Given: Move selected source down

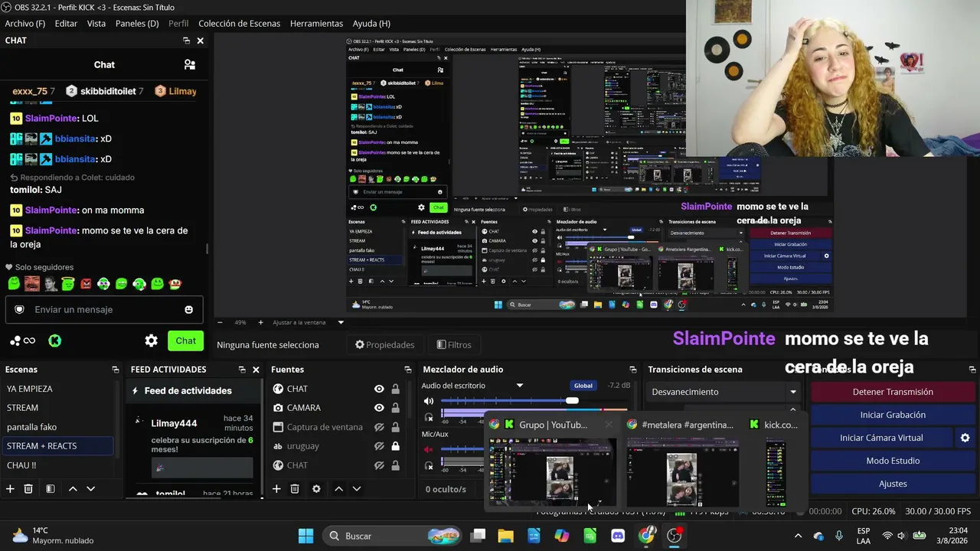Looking at the screenshot, I should coord(356,489).
